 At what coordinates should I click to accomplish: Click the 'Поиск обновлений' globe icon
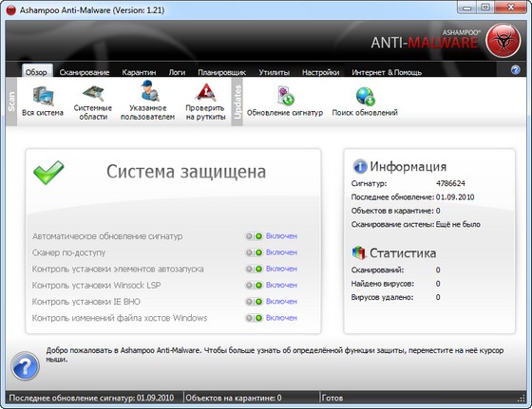365,96
